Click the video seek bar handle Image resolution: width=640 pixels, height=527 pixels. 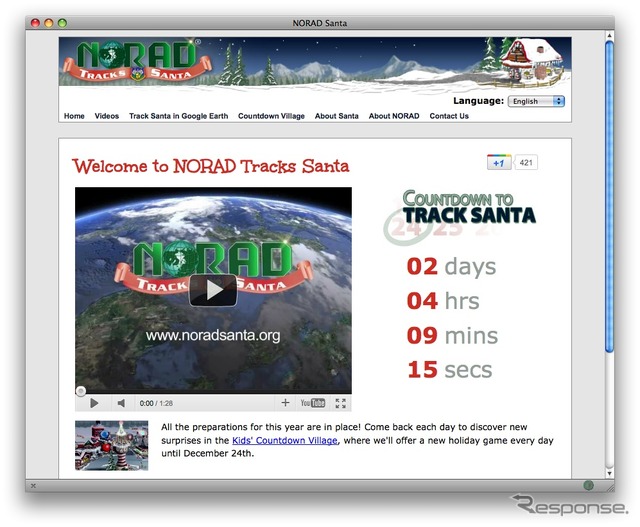click(x=81, y=391)
